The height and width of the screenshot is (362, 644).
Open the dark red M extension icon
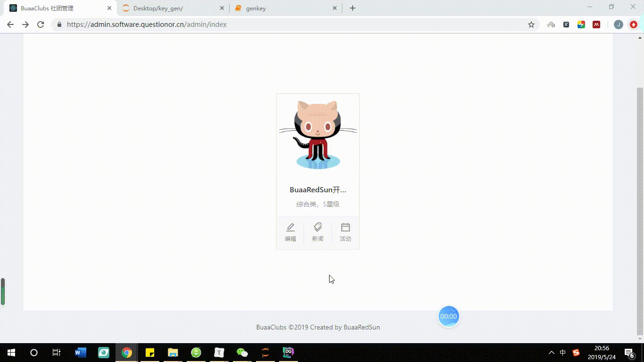[x=596, y=25]
